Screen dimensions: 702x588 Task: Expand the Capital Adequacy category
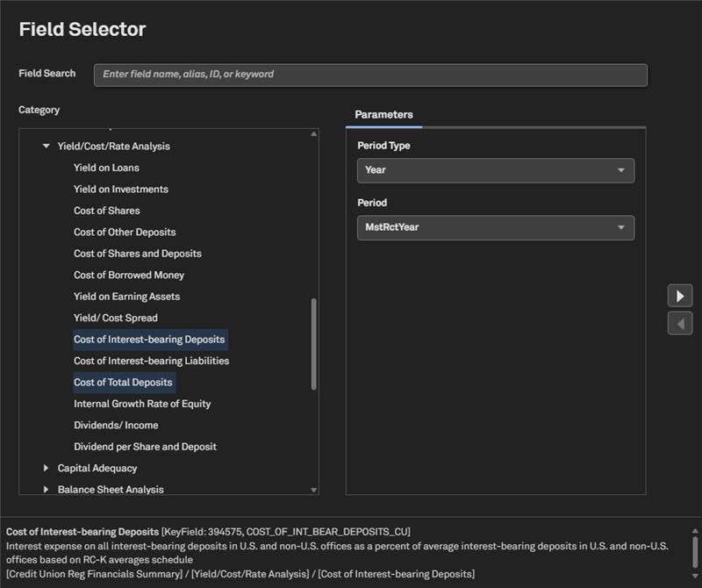[47, 469]
